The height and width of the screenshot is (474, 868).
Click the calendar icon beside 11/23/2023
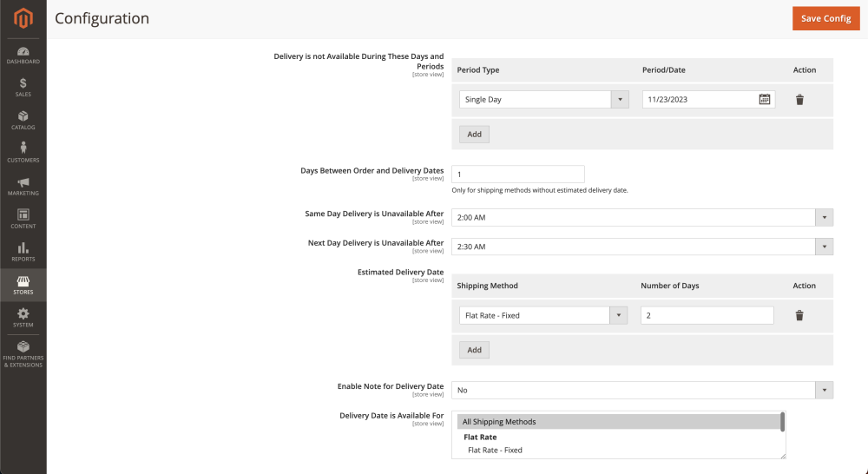[x=765, y=99]
